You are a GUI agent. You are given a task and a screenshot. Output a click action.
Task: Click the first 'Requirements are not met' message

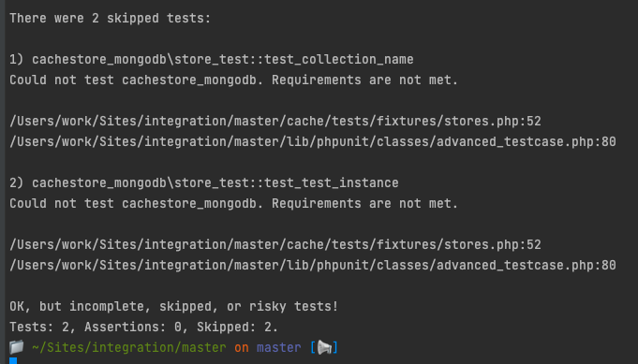234,80
